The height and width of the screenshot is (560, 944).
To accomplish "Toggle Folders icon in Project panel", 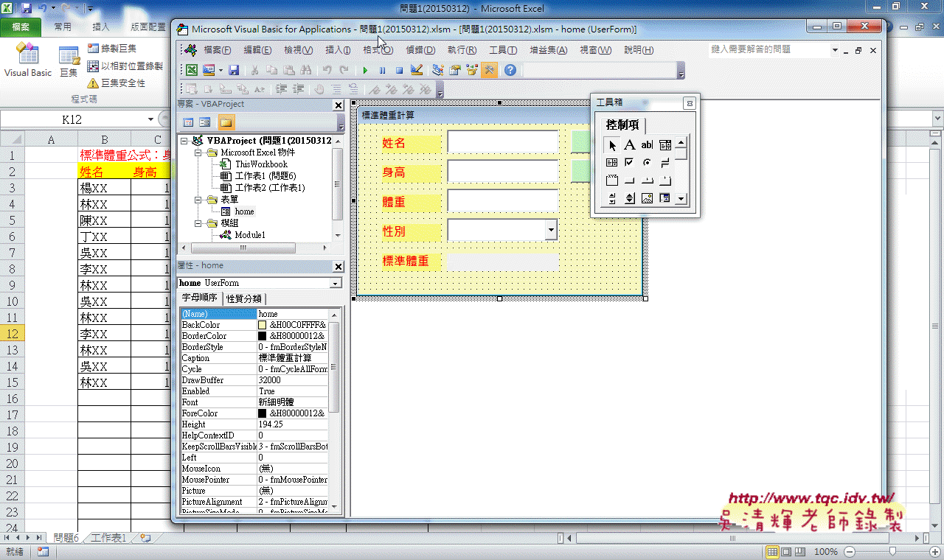I will (226, 122).
